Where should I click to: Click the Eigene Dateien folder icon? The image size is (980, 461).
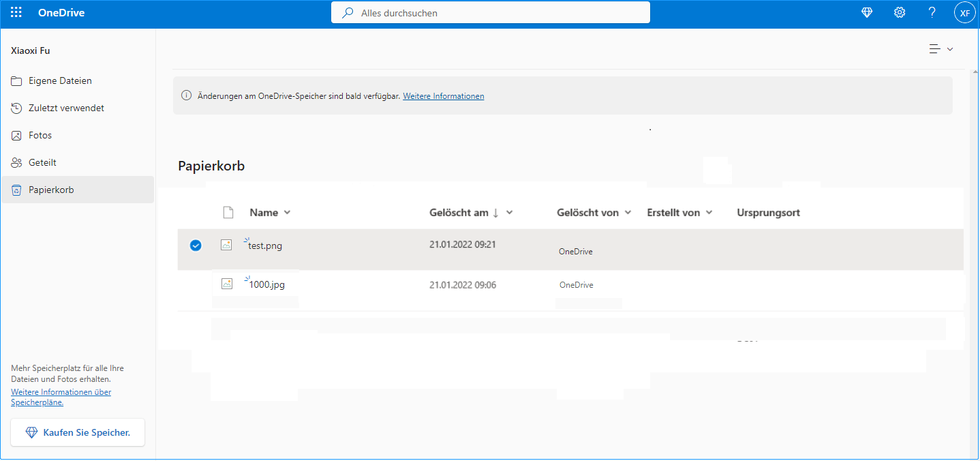click(16, 81)
